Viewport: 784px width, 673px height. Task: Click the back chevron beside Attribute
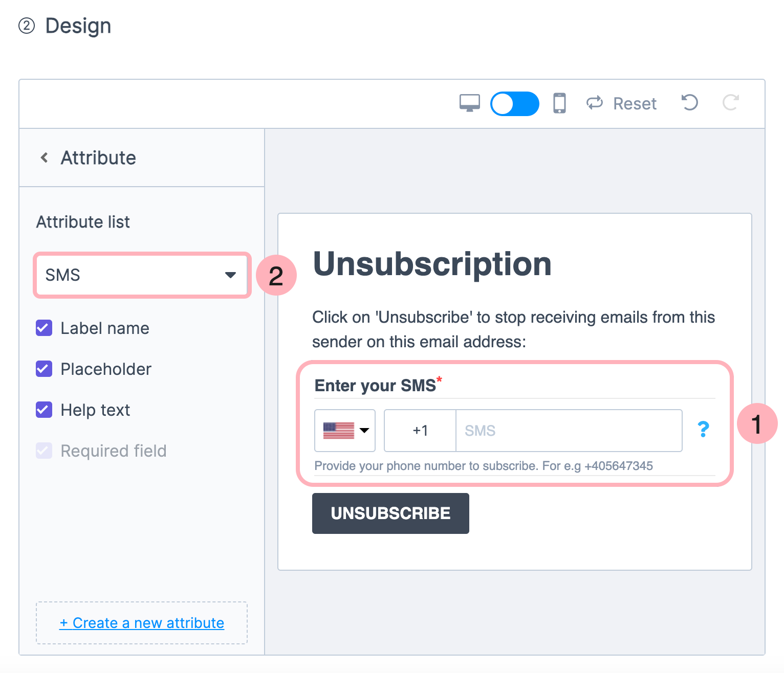[x=44, y=158]
